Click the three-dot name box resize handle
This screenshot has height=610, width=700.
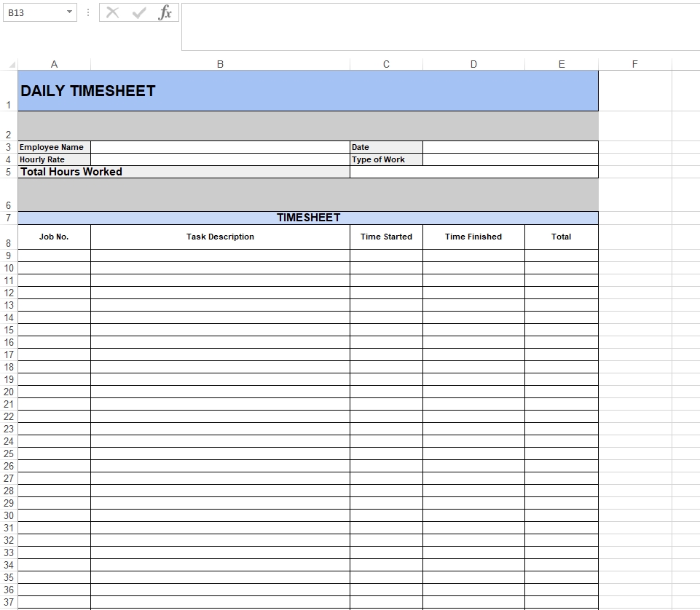point(88,12)
